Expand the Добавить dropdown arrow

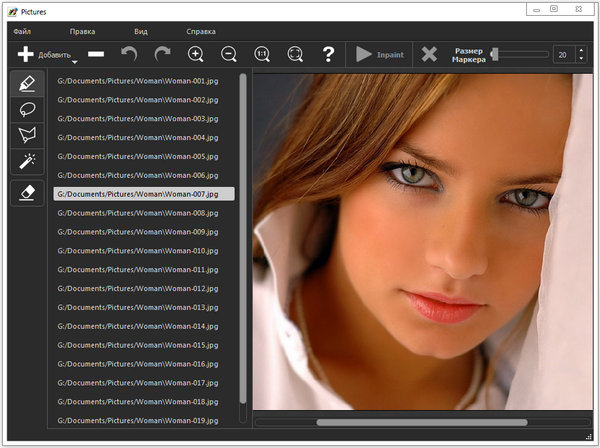pyautogui.click(x=75, y=64)
